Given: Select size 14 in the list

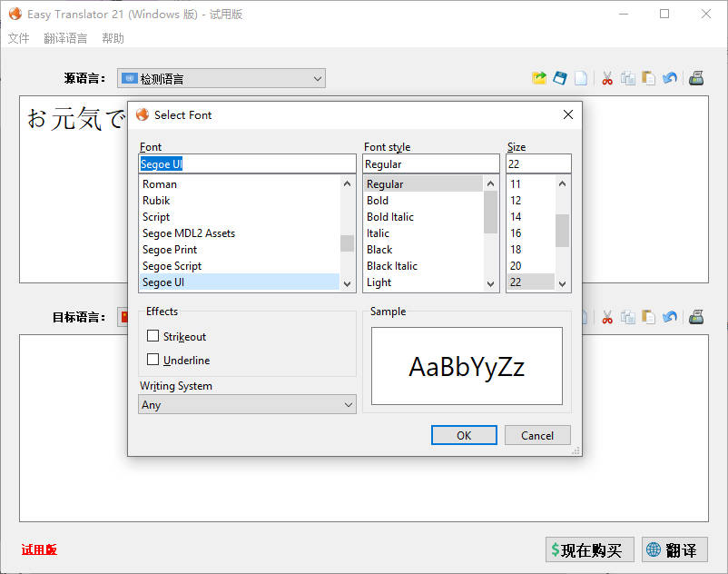Looking at the screenshot, I should click(x=531, y=217).
